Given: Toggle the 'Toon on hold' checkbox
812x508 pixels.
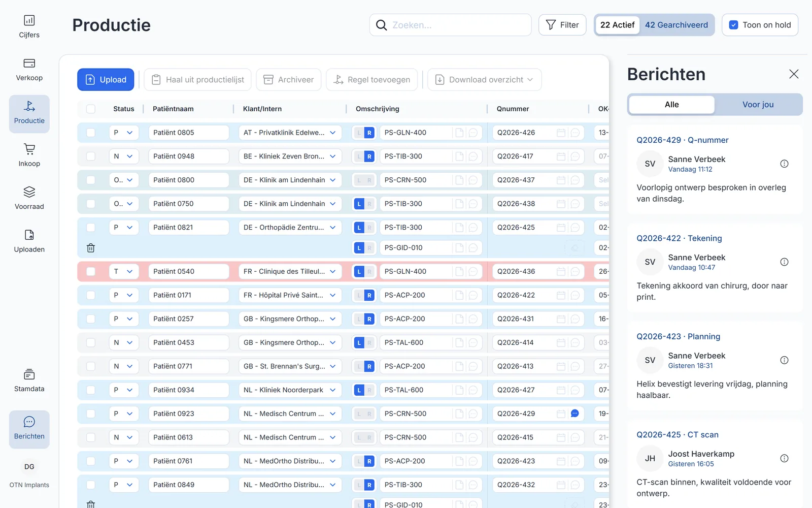Looking at the screenshot, I should 733,25.
